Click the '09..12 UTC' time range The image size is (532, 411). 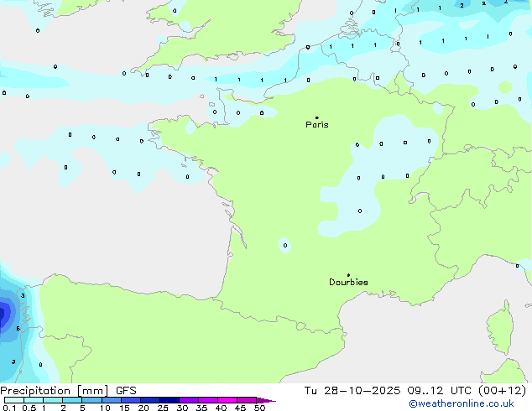point(440,391)
